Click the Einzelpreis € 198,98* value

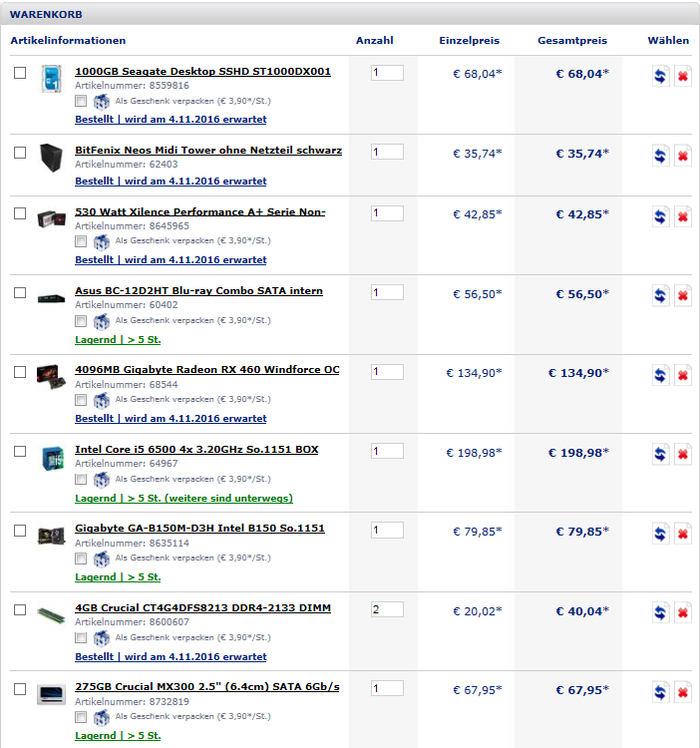[474, 452]
